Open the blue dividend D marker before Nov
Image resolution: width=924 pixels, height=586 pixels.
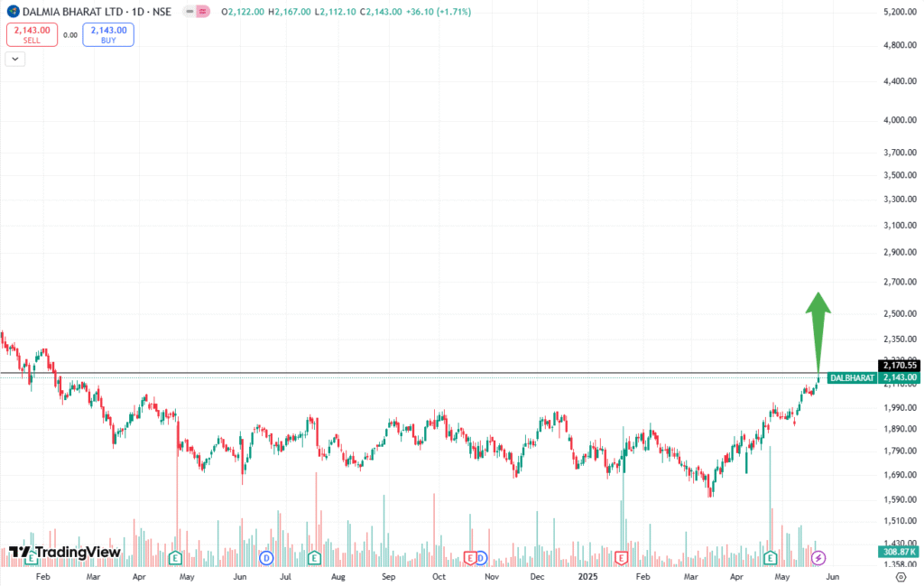tap(481, 557)
